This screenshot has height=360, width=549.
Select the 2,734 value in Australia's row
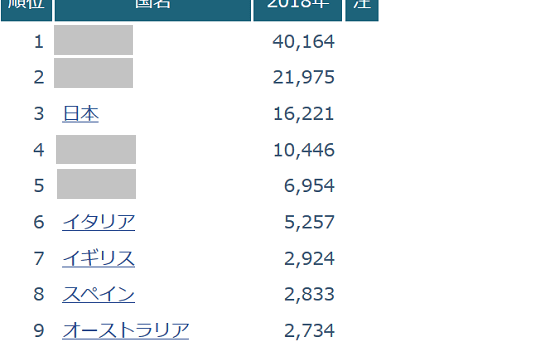pos(309,331)
